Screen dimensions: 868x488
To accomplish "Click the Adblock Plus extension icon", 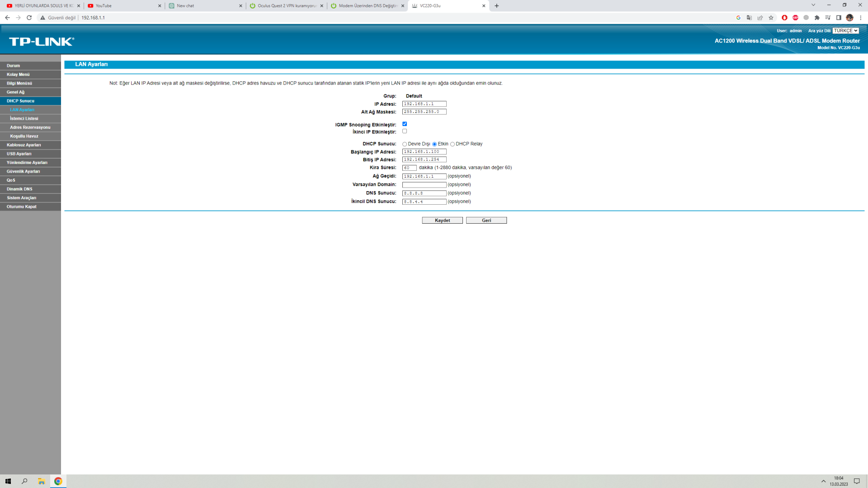I will tap(795, 18).
